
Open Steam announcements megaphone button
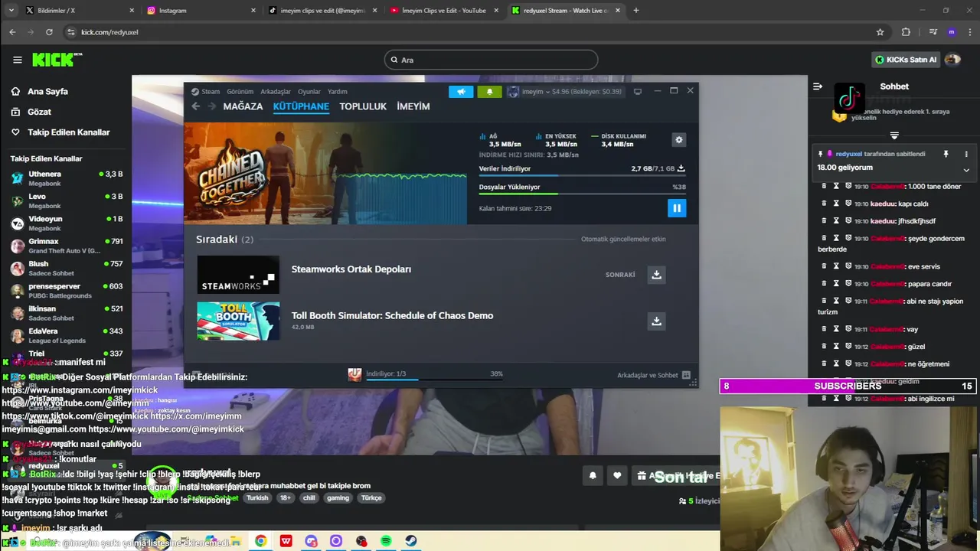pyautogui.click(x=461, y=92)
